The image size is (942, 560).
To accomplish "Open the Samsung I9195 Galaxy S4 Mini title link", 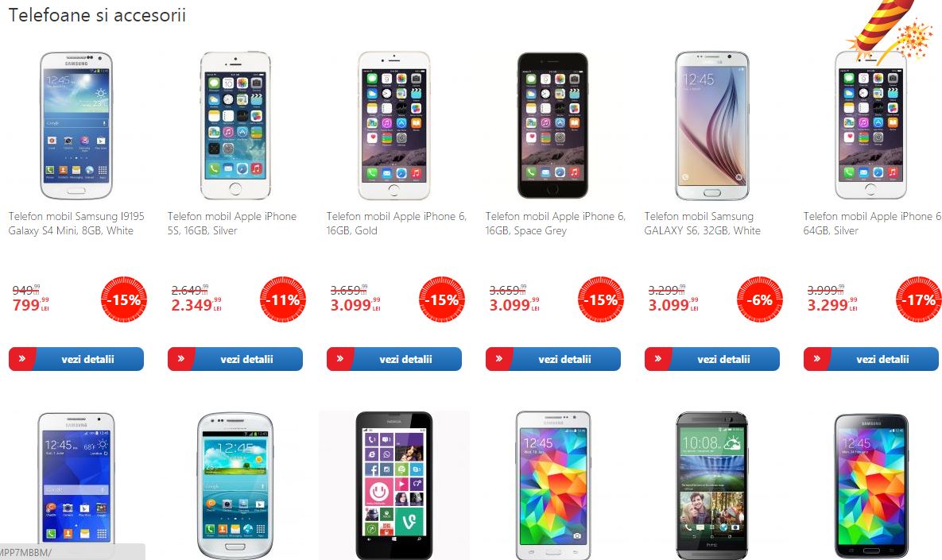I will 76,223.
